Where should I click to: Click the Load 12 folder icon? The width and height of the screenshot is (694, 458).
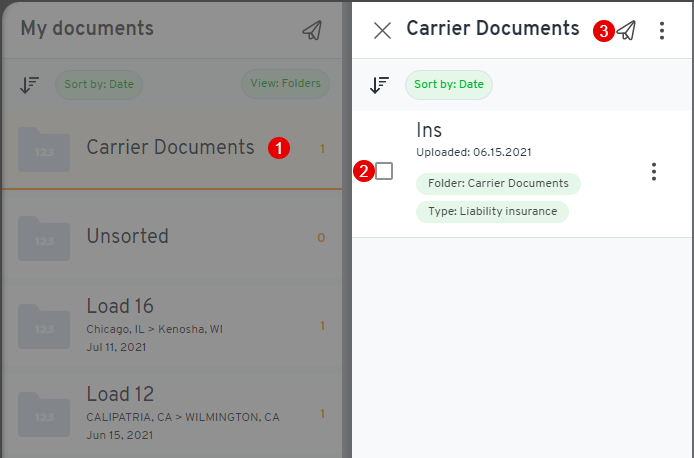click(44, 413)
